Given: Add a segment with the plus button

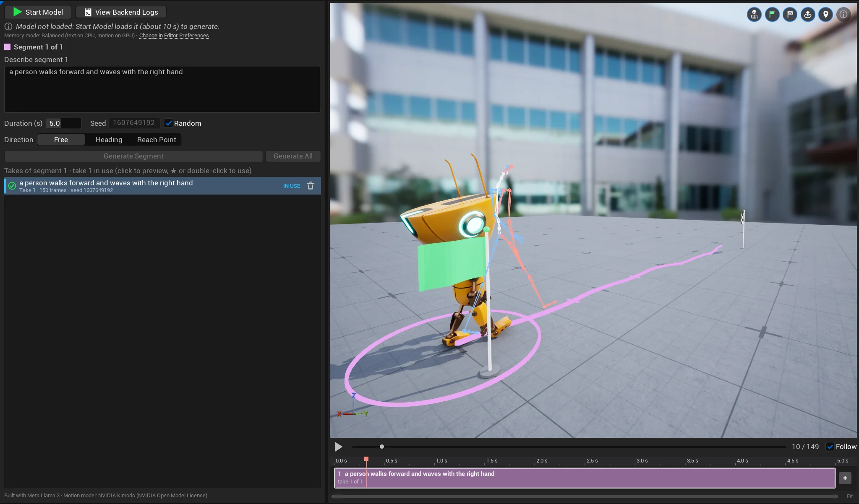Looking at the screenshot, I should coord(845,478).
